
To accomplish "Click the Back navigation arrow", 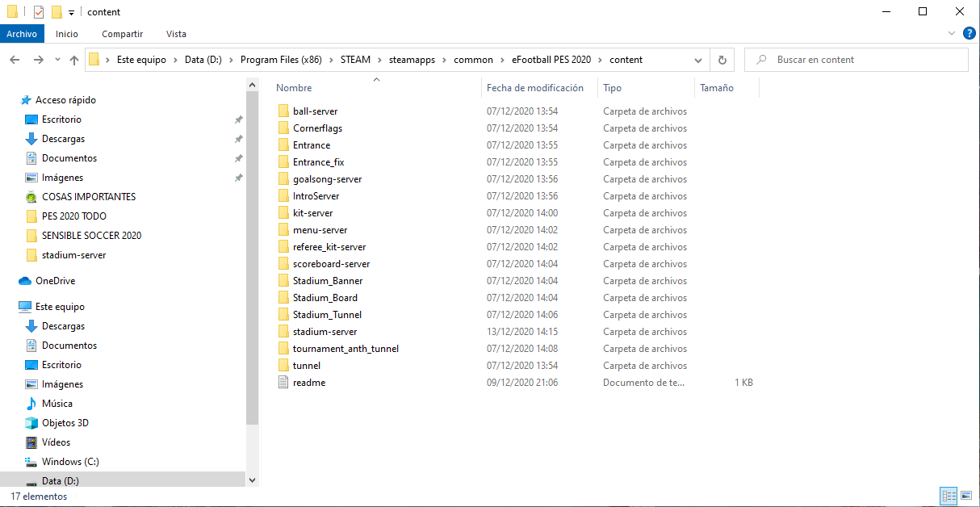I will (x=15, y=60).
